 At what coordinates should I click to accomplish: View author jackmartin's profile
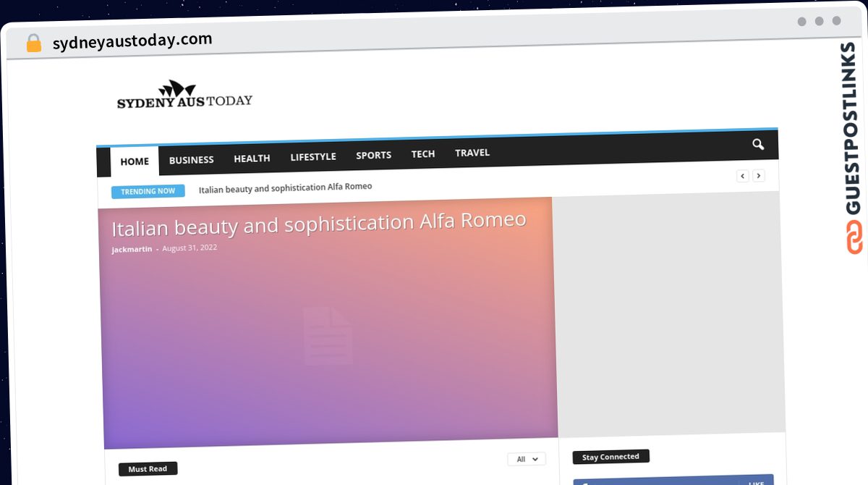point(132,250)
